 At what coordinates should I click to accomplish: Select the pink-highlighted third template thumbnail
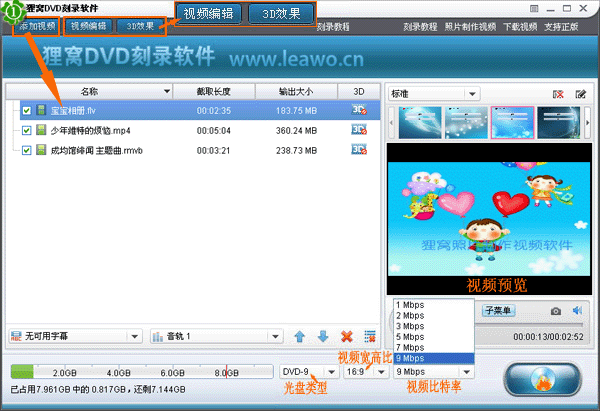(x=512, y=123)
